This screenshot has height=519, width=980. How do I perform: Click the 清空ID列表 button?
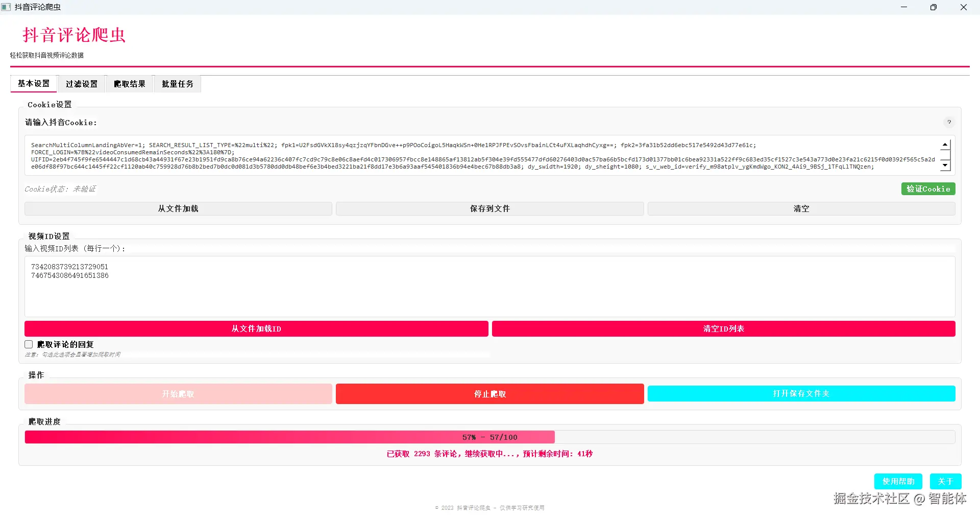click(724, 328)
